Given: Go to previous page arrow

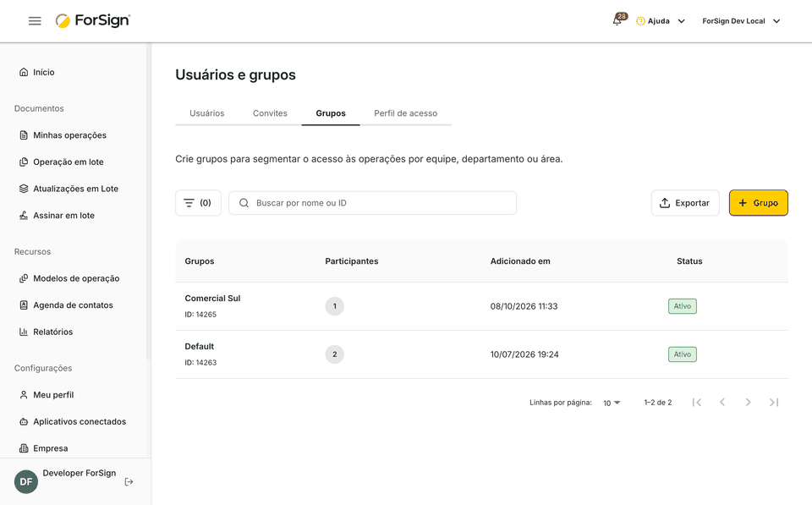Looking at the screenshot, I should coord(722,403).
